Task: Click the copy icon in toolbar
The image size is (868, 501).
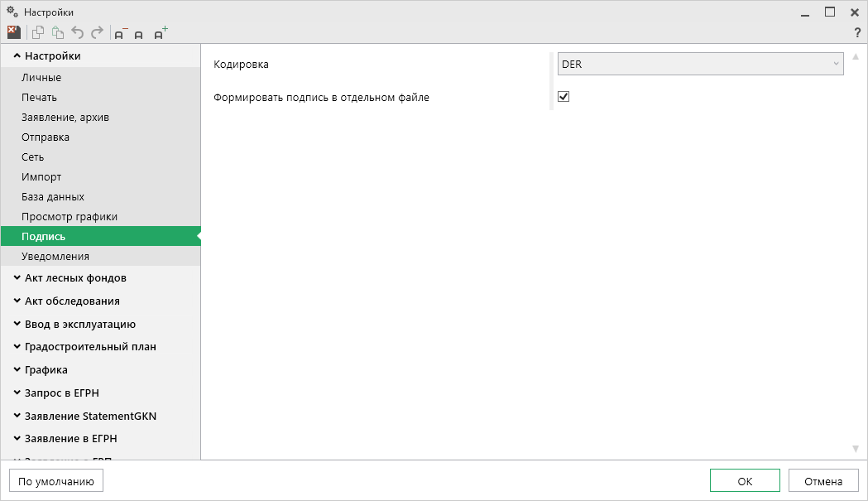Action: click(x=37, y=32)
